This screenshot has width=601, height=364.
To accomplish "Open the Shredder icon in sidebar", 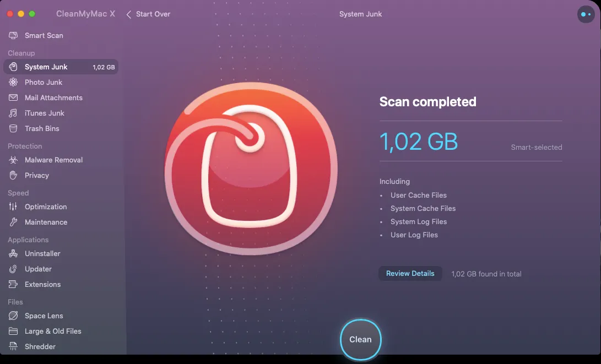I will (13, 346).
